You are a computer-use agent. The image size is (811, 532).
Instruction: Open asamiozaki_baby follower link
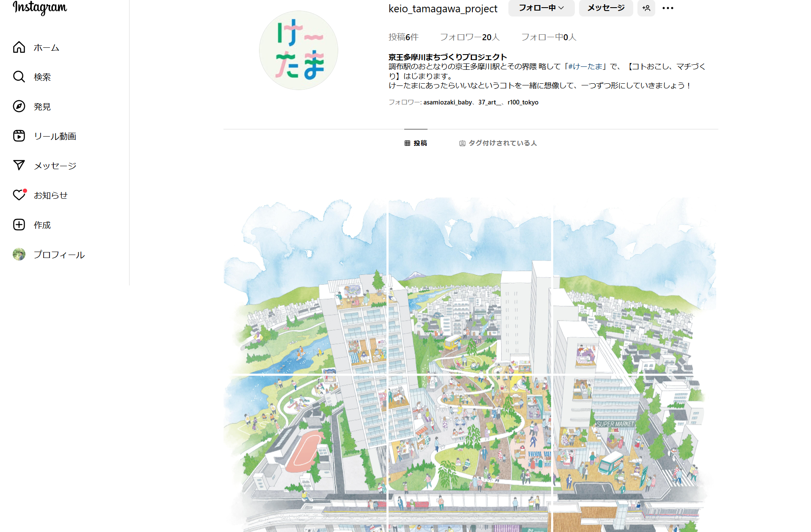pyautogui.click(x=447, y=102)
